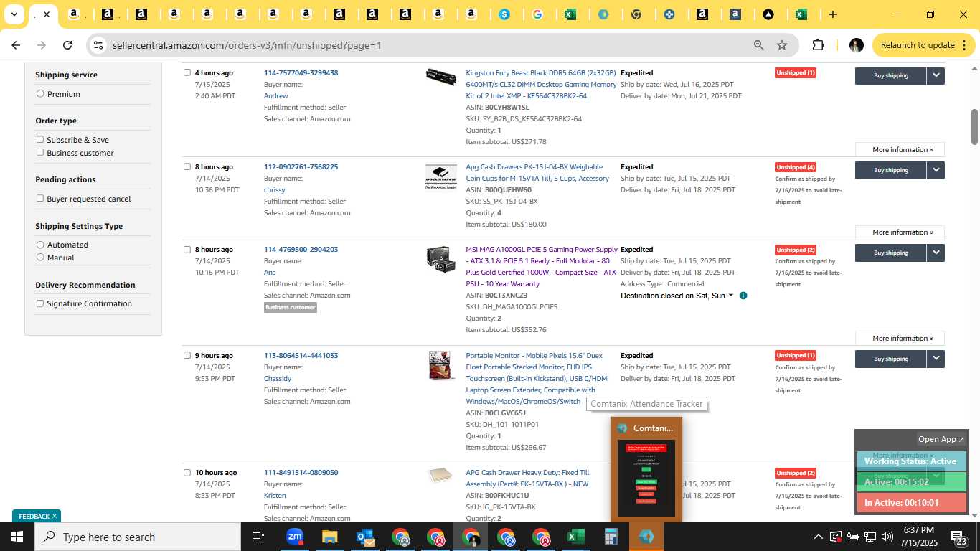Screen dimensions: 980x551
Task: Switch to the Google tab
Action: pos(537,14)
